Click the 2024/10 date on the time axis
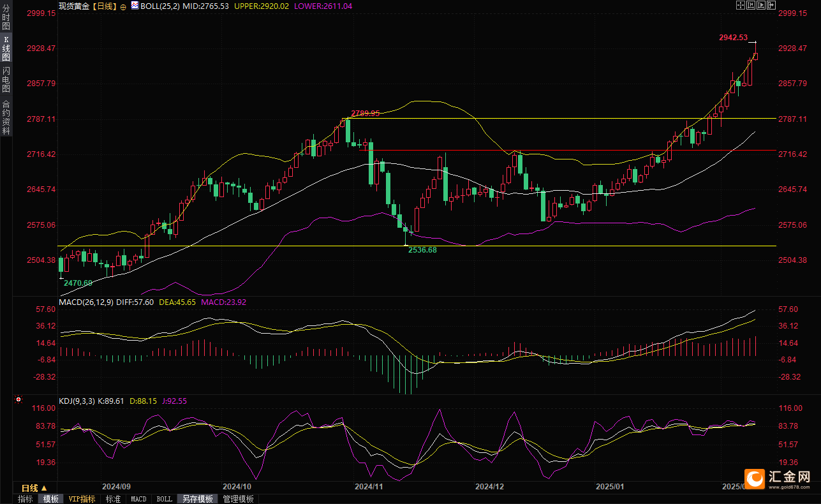821x504 pixels. (237, 486)
